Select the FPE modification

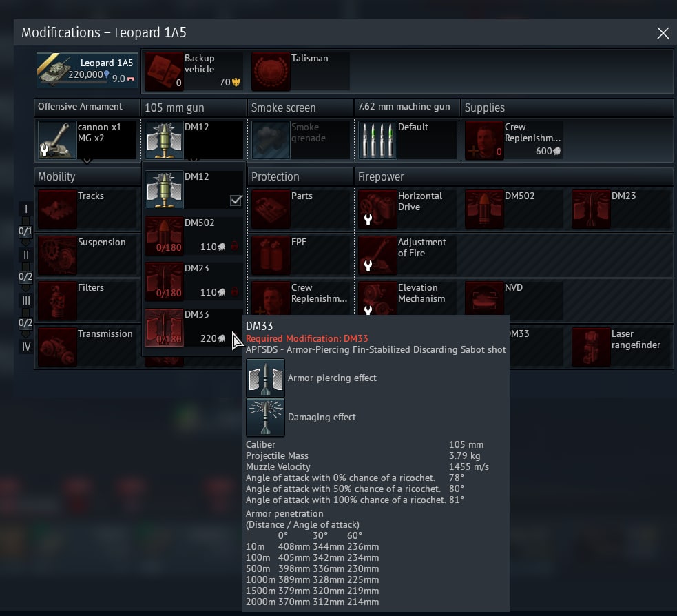300,256
